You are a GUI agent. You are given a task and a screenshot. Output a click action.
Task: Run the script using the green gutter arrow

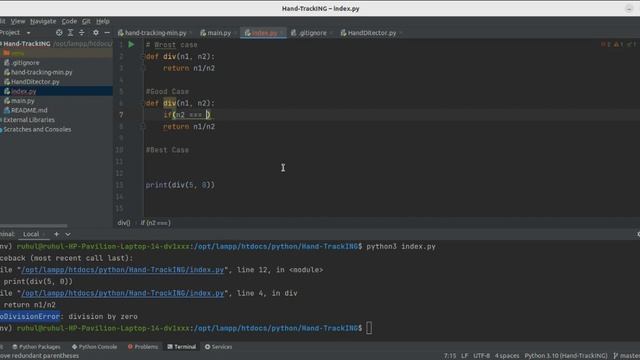(131, 44)
